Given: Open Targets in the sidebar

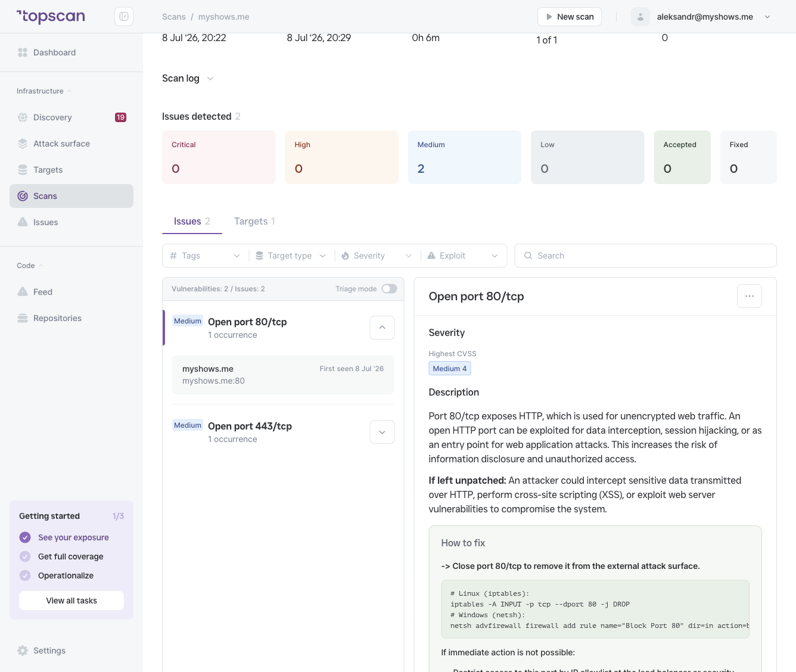Looking at the screenshot, I should point(71,170).
